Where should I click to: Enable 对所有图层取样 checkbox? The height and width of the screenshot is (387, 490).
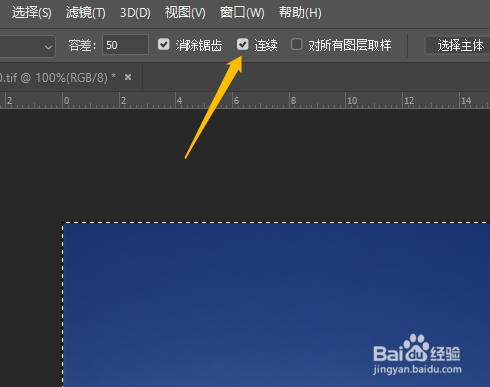tap(296, 44)
